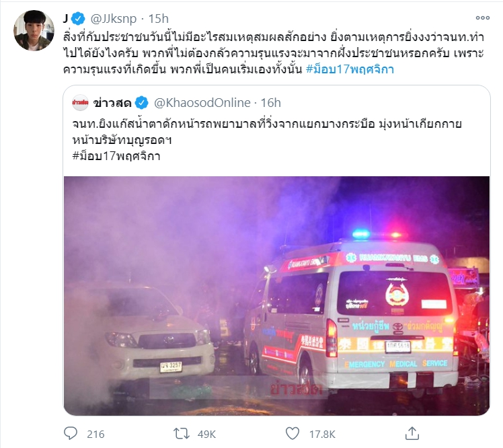Open the #ม็อบ17พฤศจิกา hashtag in J's tweet

click(x=350, y=69)
